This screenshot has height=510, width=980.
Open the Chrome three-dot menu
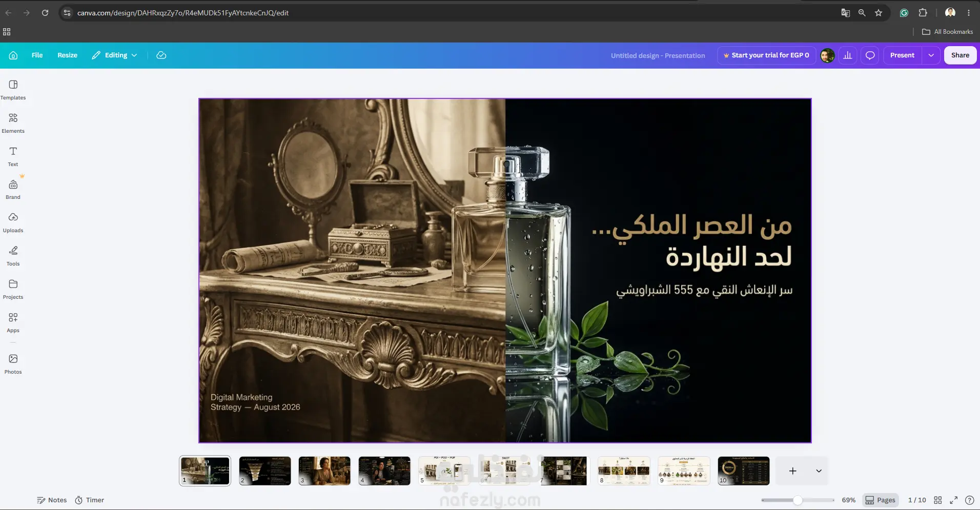(x=969, y=13)
